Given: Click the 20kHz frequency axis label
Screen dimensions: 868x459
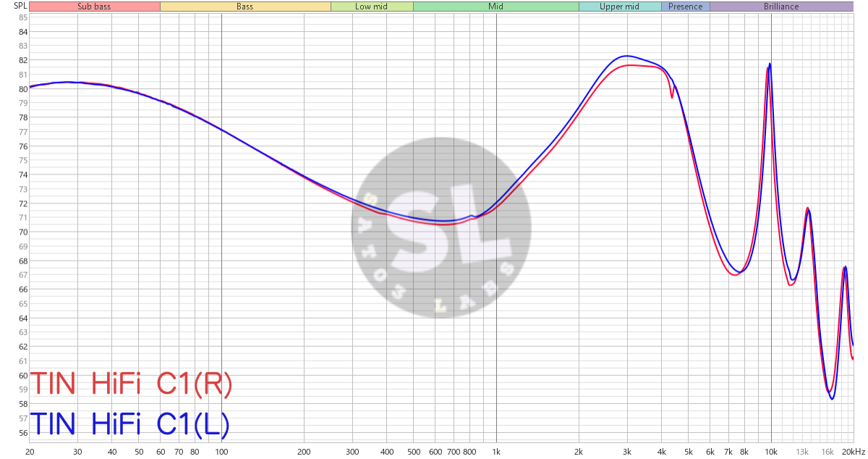Looking at the screenshot, I should [853, 452].
